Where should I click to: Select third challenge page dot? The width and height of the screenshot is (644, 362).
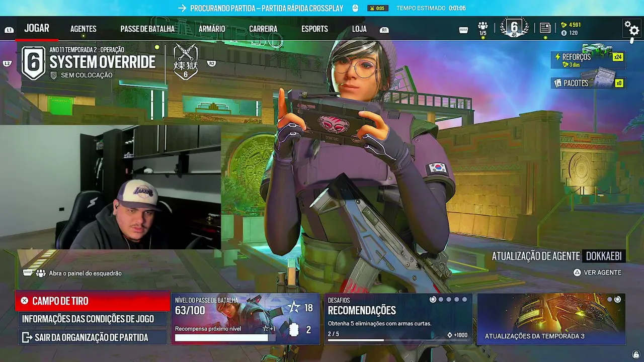coord(449,300)
